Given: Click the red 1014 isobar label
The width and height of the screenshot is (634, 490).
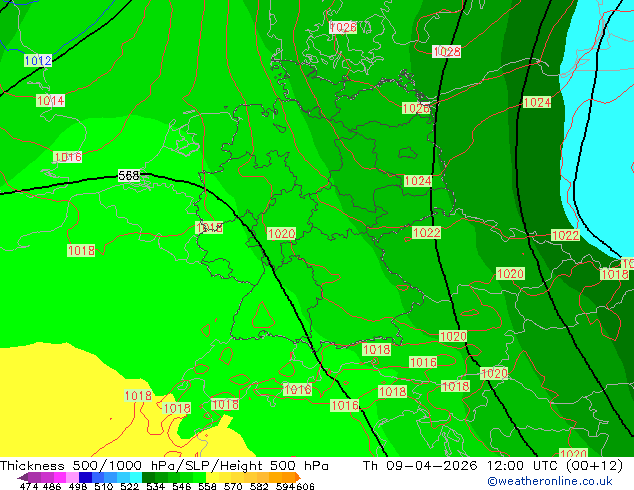Looking at the screenshot, I should click(51, 100).
